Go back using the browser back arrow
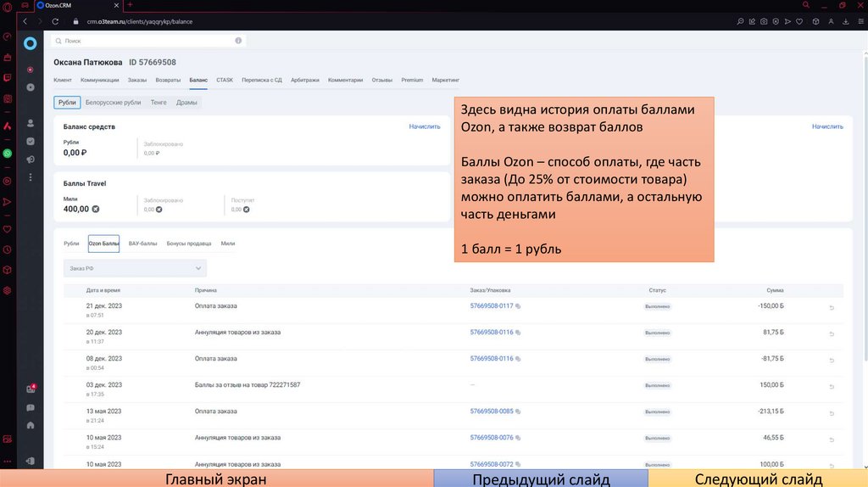Viewport: 868px width, 487px height. pos(25,21)
